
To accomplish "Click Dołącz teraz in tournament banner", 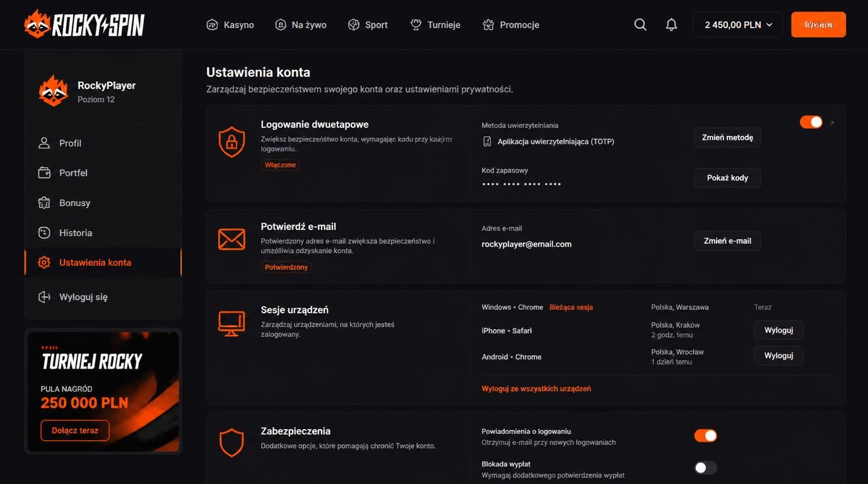I will pyautogui.click(x=75, y=430).
